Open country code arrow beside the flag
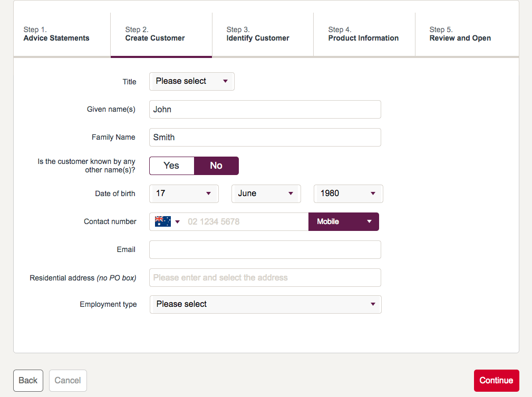Screen dimensions: 532x397 [x=178, y=222]
